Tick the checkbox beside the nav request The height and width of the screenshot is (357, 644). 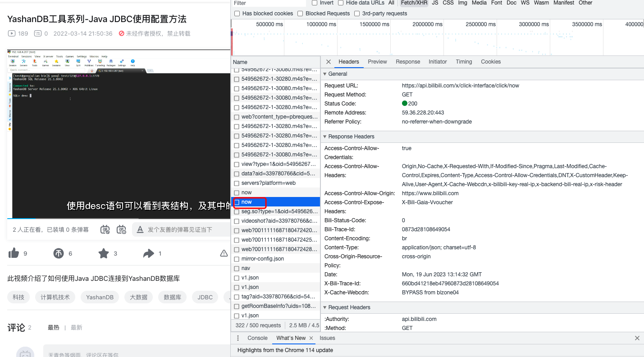pyautogui.click(x=237, y=268)
